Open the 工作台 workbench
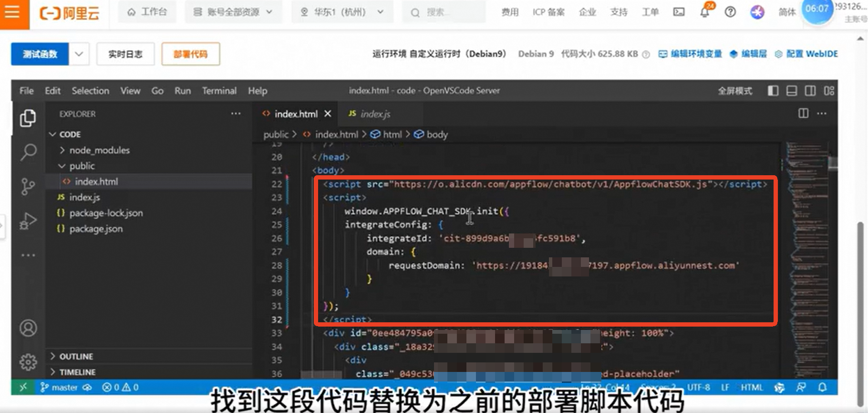This screenshot has width=868, height=413. pyautogui.click(x=147, y=12)
